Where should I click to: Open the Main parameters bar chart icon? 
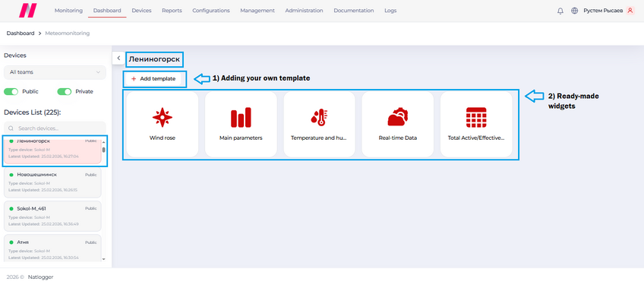click(241, 117)
